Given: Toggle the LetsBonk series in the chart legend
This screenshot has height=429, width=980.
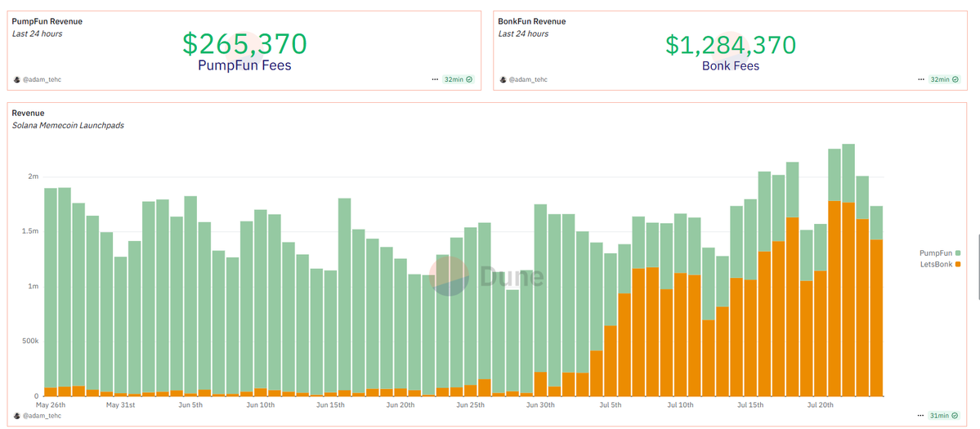Looking at the screenshot, I should pyautogui.click(x=939, y=265).
